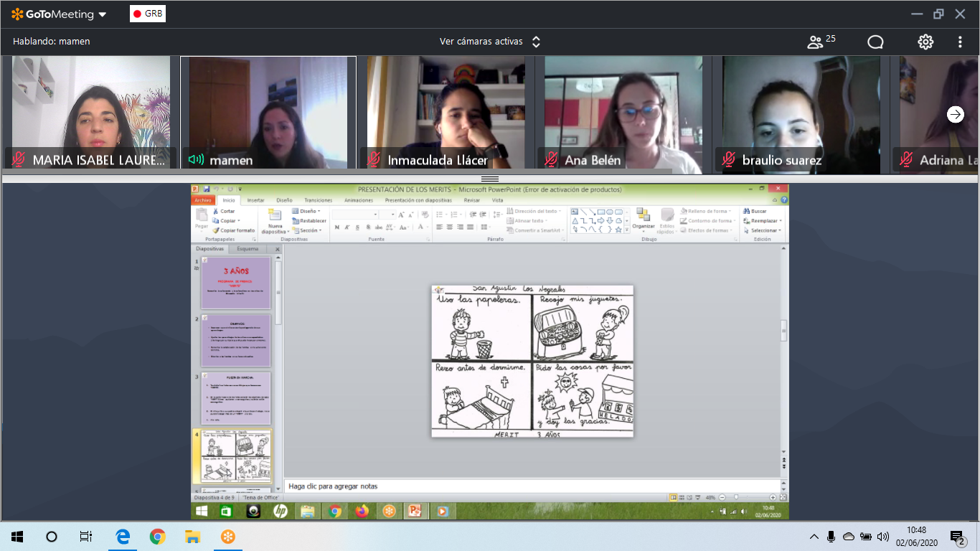
Task: Click Dirección del texto in Párrafo group
Action: (534, 212)
